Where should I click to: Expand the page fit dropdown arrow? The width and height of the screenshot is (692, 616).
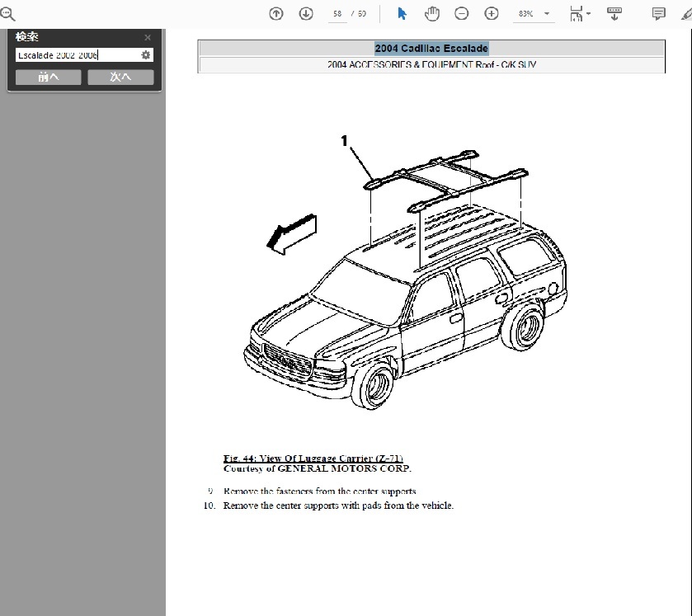tap(588, 14)
